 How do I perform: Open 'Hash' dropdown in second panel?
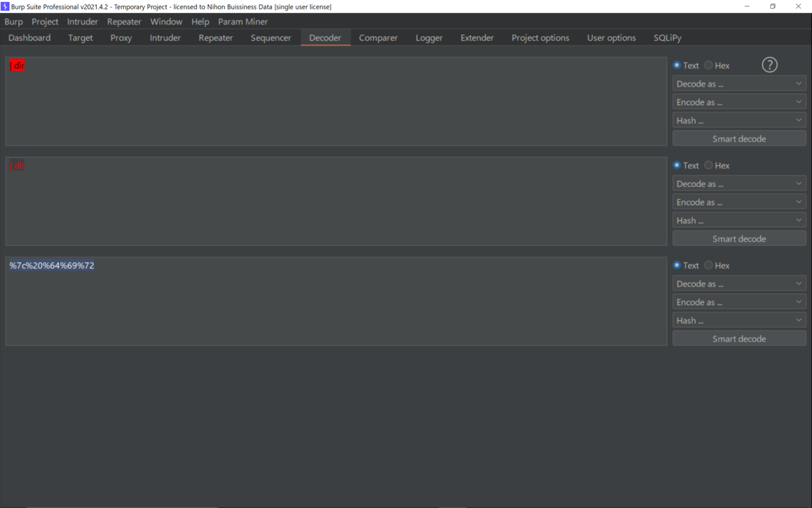coord(739,220)
